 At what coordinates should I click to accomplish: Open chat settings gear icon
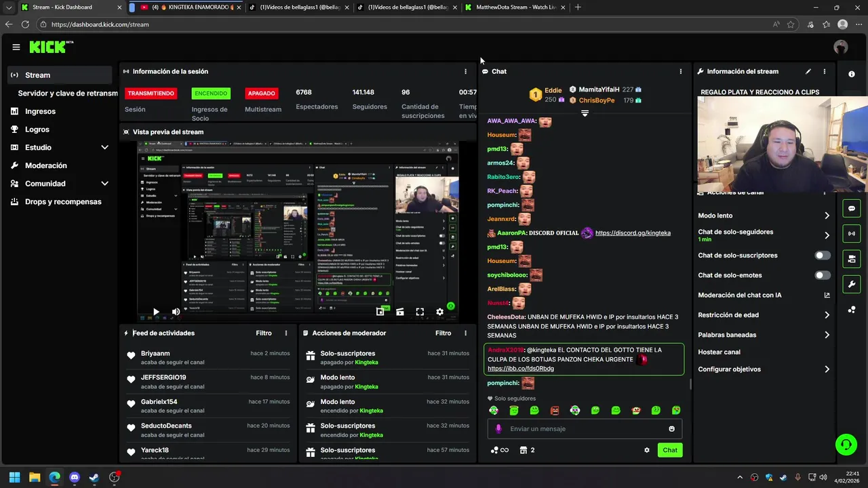tap(647, 450)
